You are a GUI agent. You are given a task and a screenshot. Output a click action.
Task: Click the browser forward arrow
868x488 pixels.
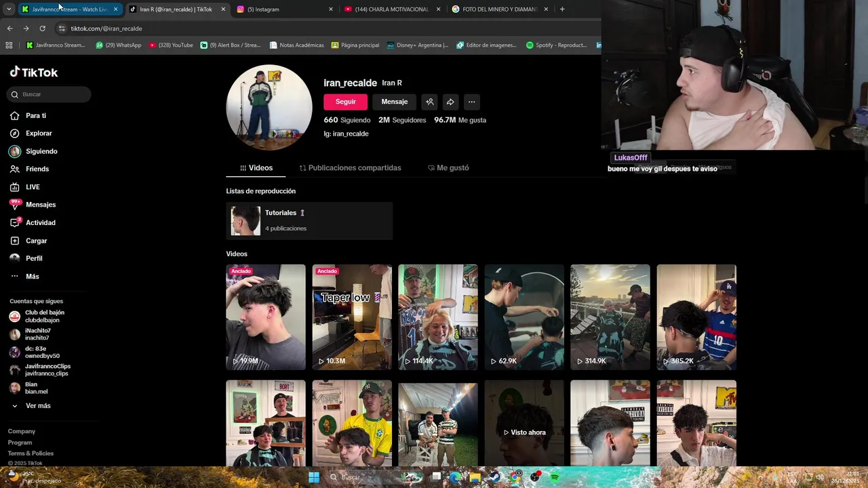(26, 28)
